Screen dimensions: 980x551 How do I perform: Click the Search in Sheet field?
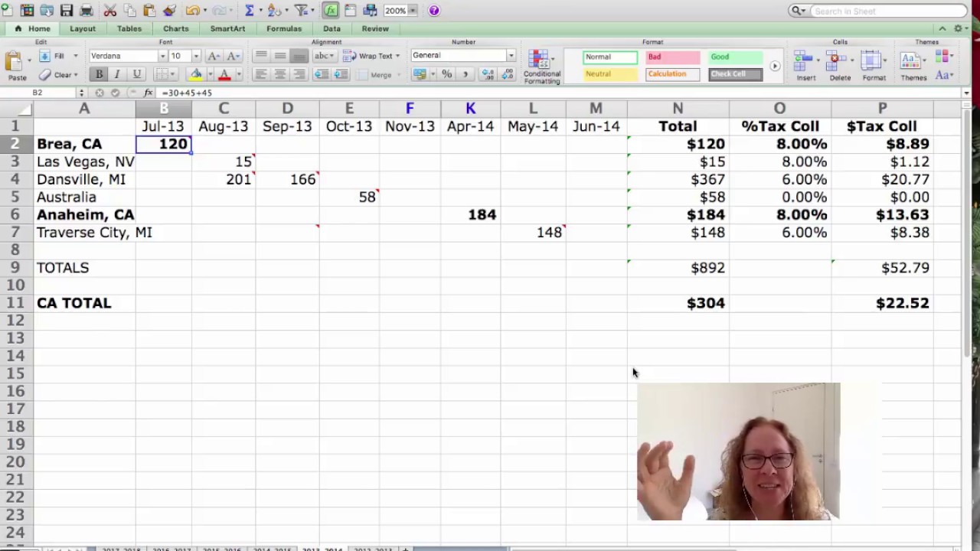coord(888,11)
